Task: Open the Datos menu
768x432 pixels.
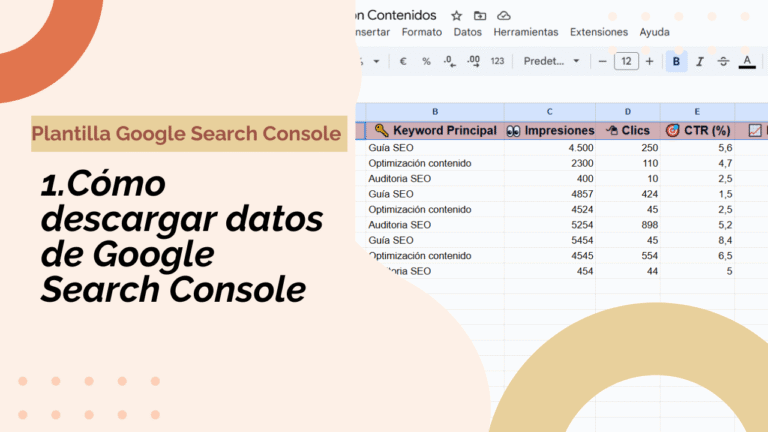Action: (467, 32)
